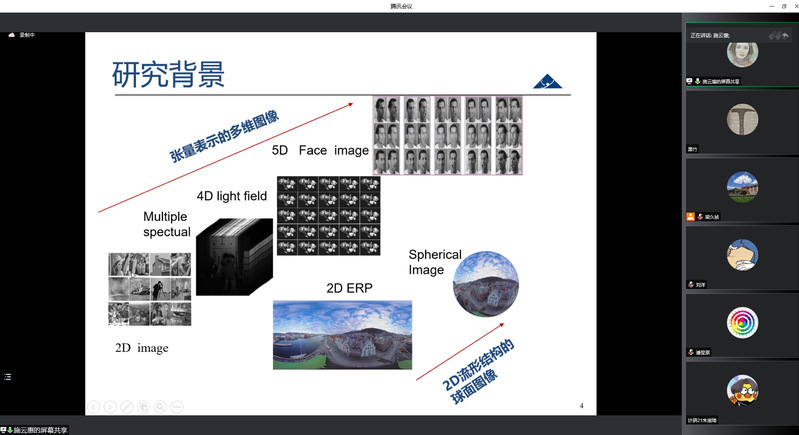This screenshot has height=435, width=799.
Task: Click the reply arrow icon in speaker bar
Action: click(x=785, y=35)
